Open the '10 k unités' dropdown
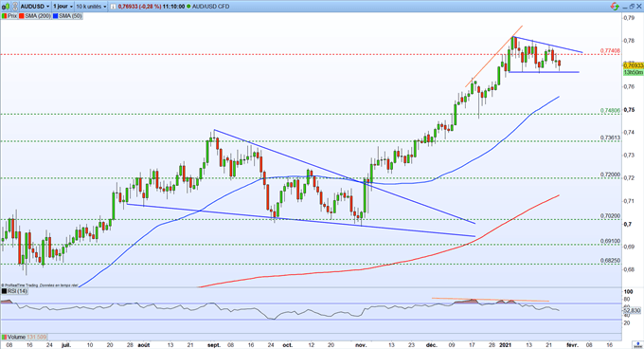Viewport: 644px width, 349px height. click(91, 7)
